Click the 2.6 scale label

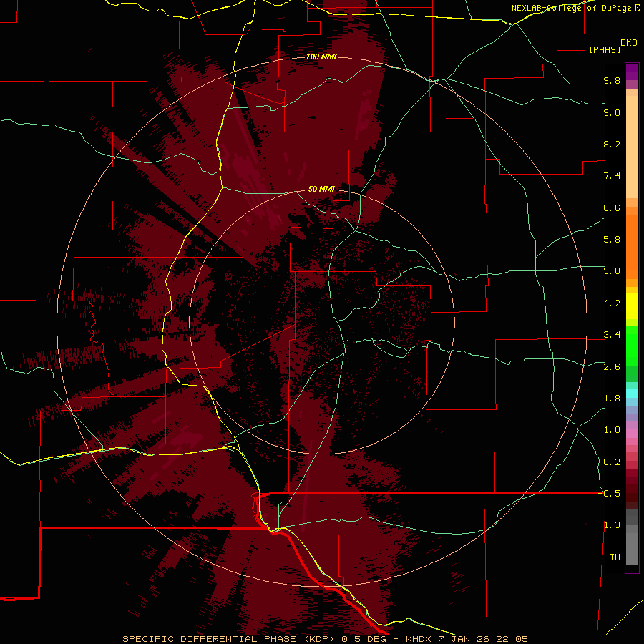pyautogui.click(x=612, y=367)
